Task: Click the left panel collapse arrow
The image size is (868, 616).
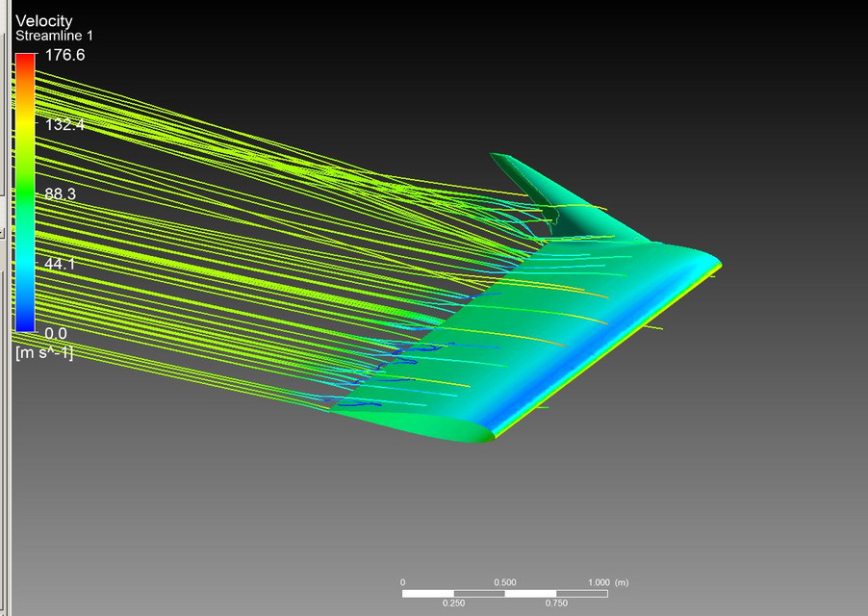Action: coord(5,231)
